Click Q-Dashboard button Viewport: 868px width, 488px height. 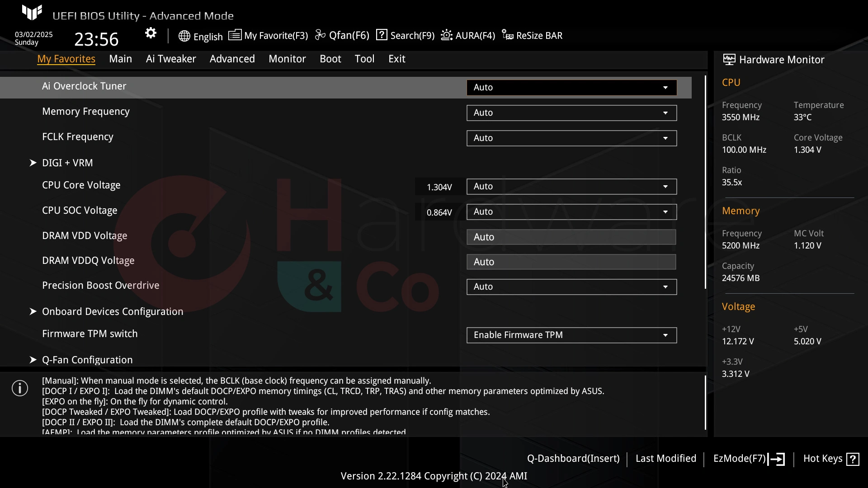pos(573,458)
